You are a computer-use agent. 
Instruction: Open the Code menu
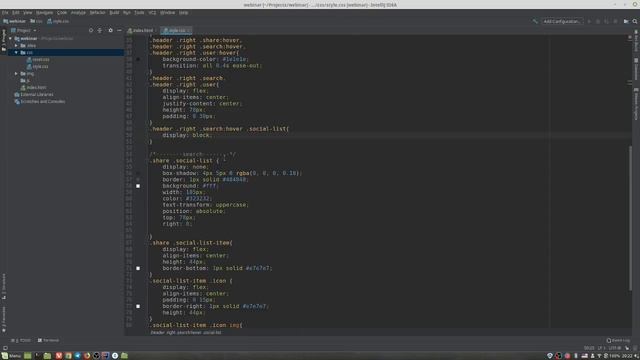[62, 13]
